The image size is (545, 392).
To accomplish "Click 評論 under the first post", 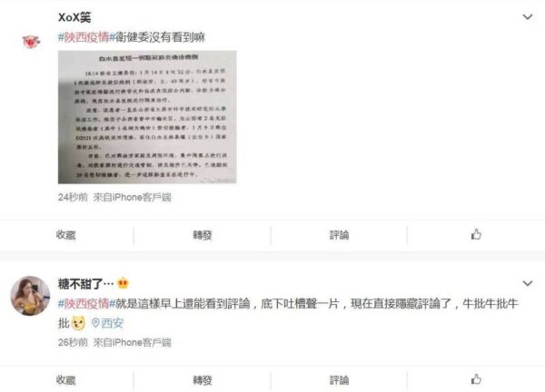I will (339, 235).
